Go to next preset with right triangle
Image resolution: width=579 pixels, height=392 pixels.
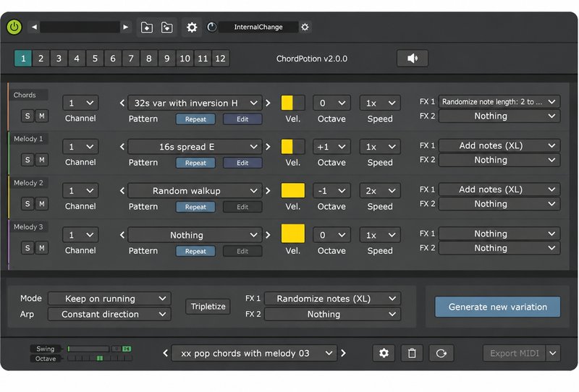125,27
